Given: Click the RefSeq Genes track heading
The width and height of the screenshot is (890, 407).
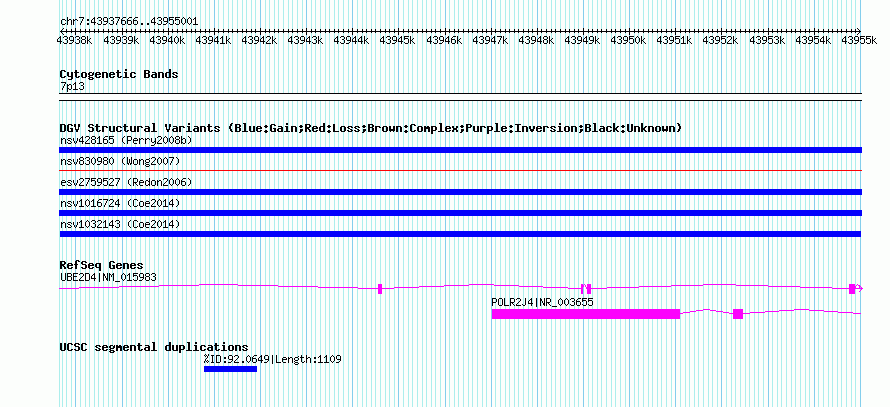Looking at the screenshot, I should (x=102, y=265).
